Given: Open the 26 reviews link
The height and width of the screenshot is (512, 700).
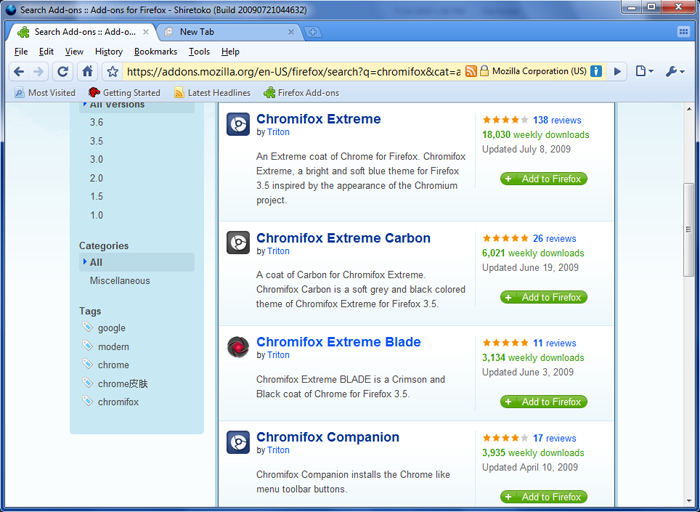Looking at the screenshot, I should point(554,238).
